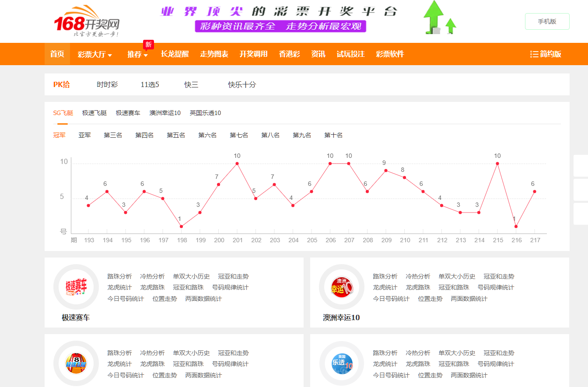Click the chart data point labeled 10 at period 201
Viewport: 588px width, 387px height.
pos(237,163)
